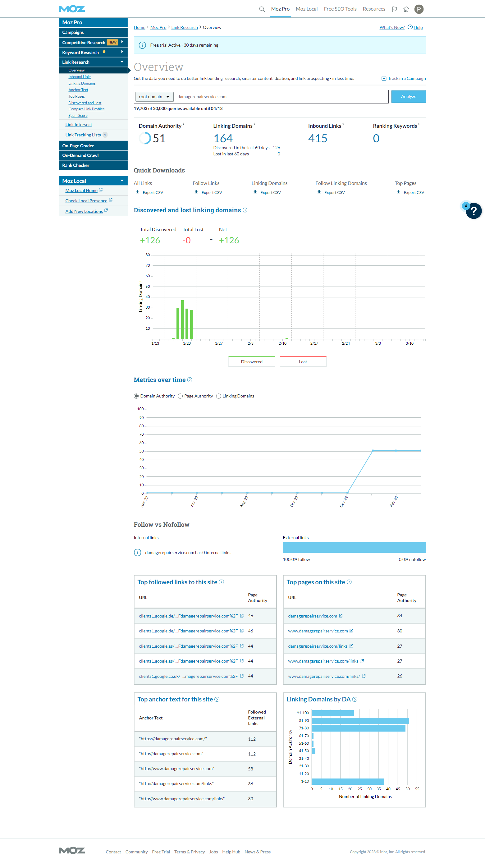Click Track in a Campaign link

pos(407,78)
